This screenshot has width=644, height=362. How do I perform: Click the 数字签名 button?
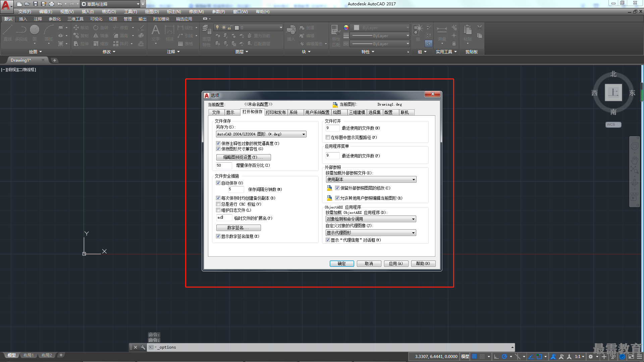[238, 228]
